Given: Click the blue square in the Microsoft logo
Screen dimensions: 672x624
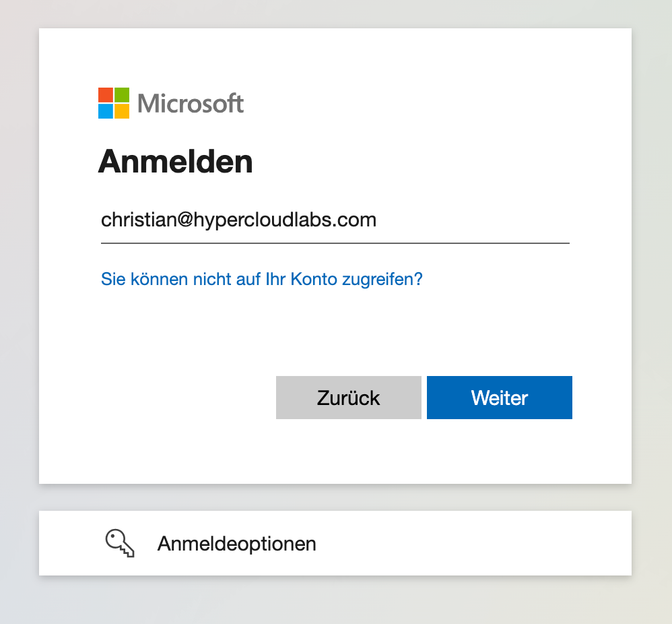Looking at the screenshot, I should click(x=106, y=111).
